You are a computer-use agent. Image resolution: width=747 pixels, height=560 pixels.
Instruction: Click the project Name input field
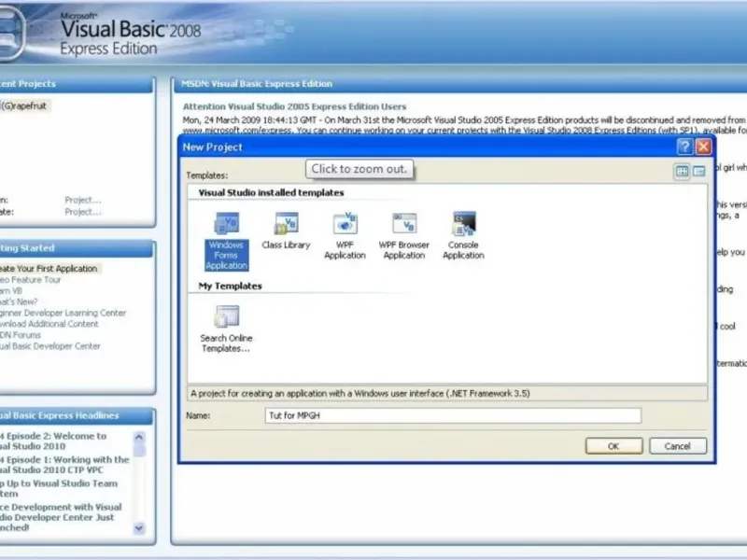click(453, 415)
